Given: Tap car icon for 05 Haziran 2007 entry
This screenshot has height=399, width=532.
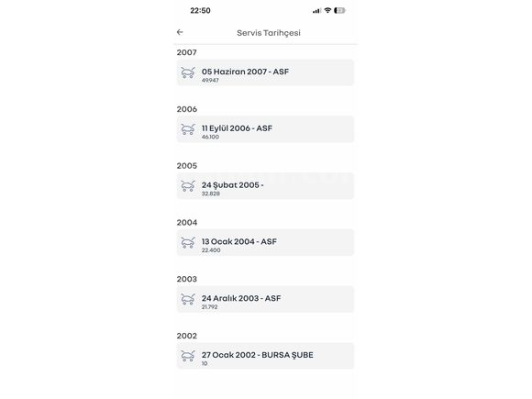Looking at the screenshot, I should pos(188,72).
